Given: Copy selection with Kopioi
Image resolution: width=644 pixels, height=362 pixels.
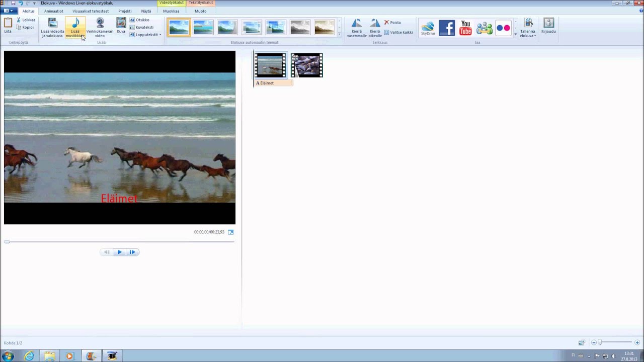Looking at the screenshot, I should tap(25, 28).
